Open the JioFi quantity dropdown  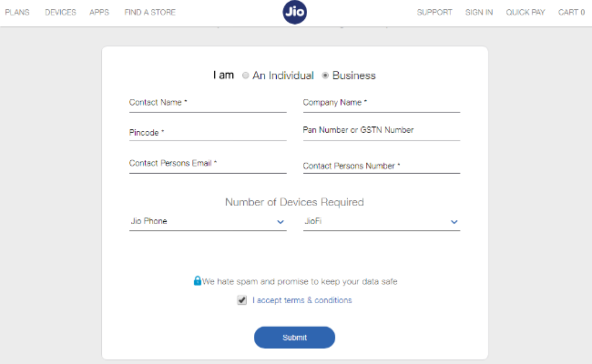[x=382, y=221]
